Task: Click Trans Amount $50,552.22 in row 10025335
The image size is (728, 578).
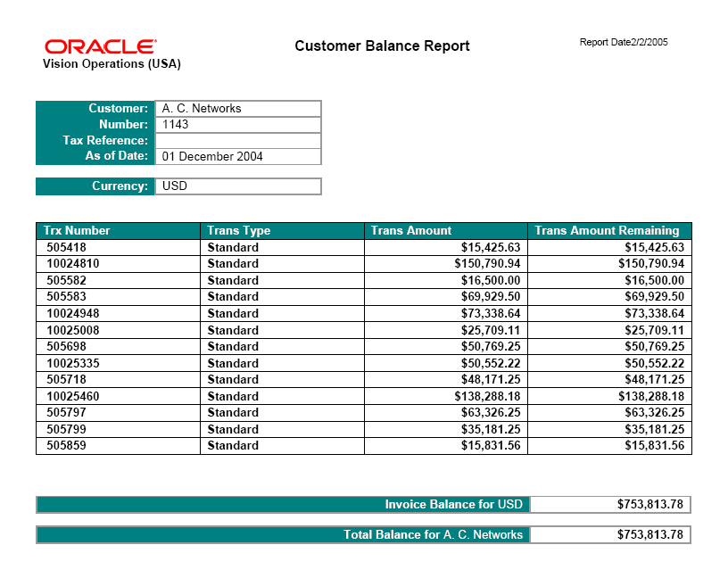Action: pyautogui.click(x=491, y=364)
